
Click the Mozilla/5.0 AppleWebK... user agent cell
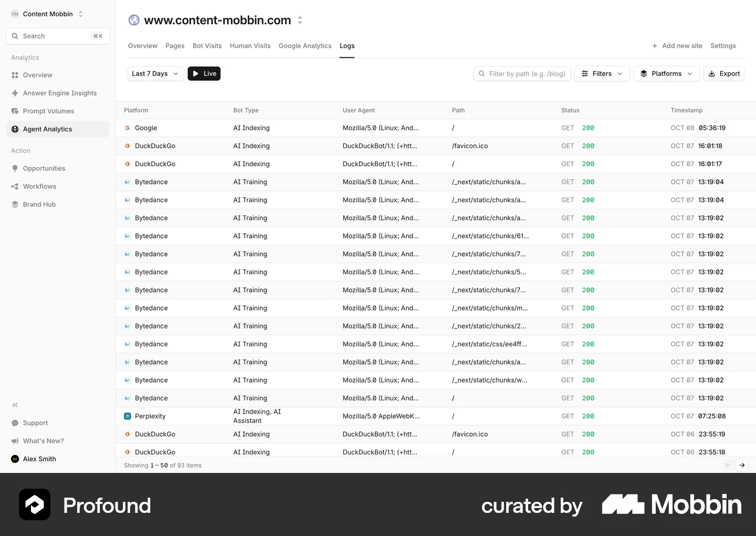click(x=381, y=416)
